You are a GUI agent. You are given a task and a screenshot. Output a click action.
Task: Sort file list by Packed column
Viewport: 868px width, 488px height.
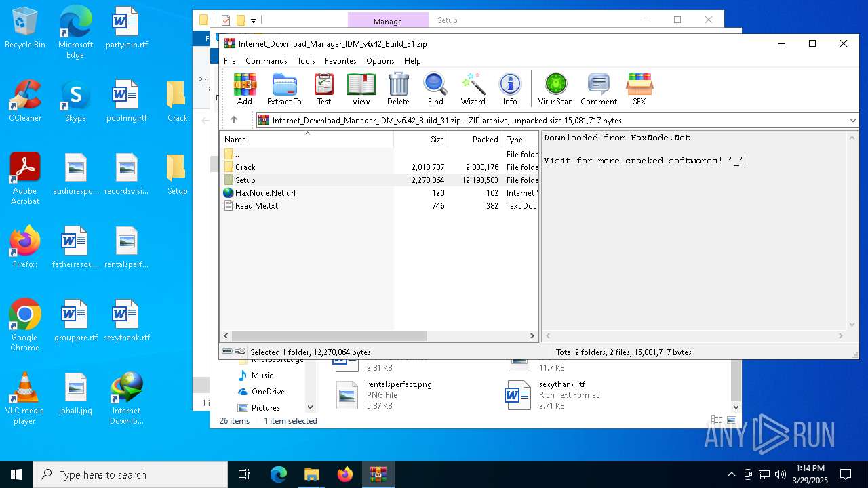point(475,139)
